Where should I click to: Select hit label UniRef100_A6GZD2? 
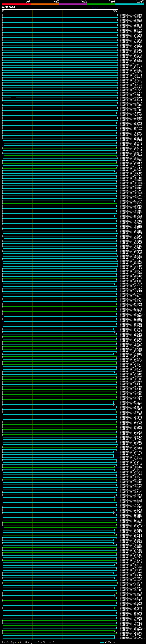coord(131,595)
